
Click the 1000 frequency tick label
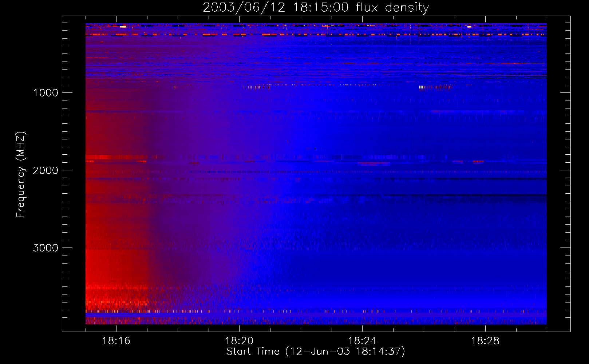pyautogui.click(x=46, y=93)
